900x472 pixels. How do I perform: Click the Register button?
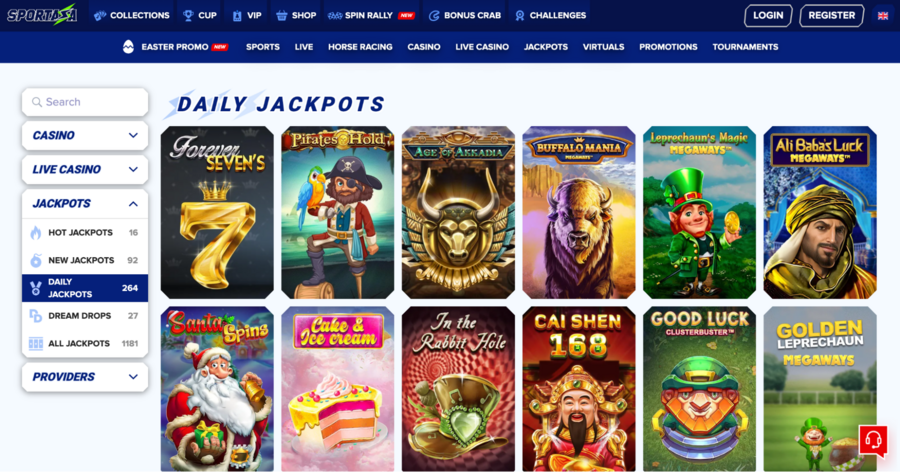pyautogui.click(x=832, y=16)
